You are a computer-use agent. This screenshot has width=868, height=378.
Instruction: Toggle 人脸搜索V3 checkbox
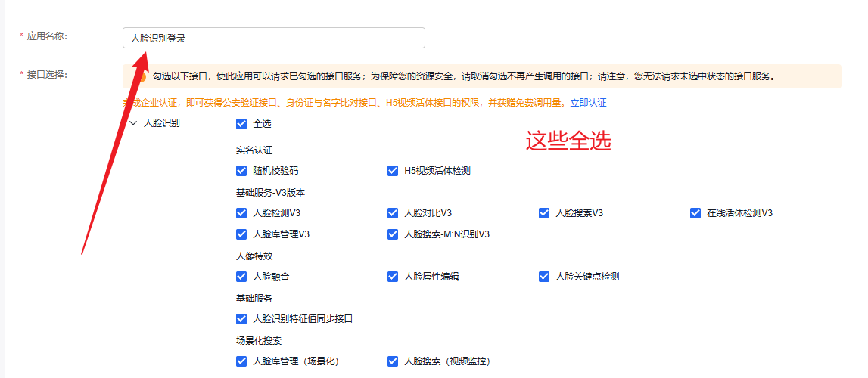(x=543, y=212)
